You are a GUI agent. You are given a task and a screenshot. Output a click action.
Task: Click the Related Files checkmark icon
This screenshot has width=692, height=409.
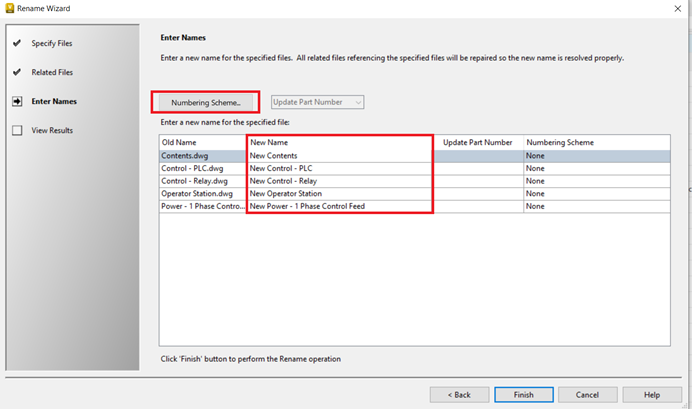[x=17, y=72]
